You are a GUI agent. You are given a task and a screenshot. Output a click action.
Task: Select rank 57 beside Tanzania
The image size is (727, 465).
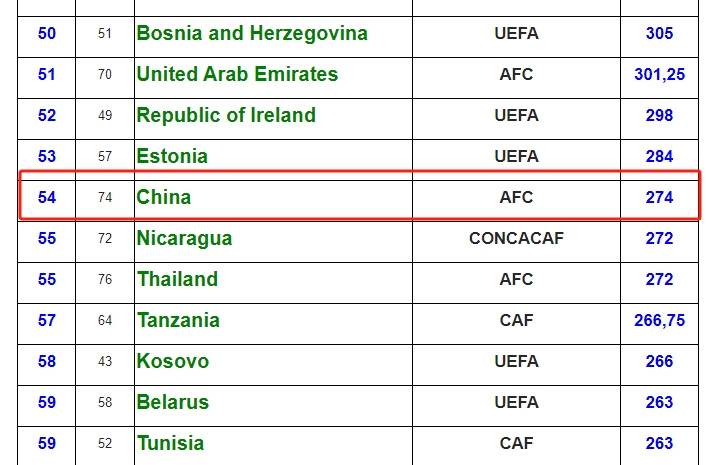coord(47,321)
